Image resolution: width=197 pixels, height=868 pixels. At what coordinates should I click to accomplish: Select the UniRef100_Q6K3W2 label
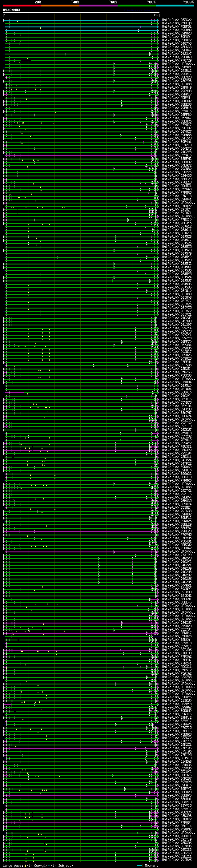point(177,101)
